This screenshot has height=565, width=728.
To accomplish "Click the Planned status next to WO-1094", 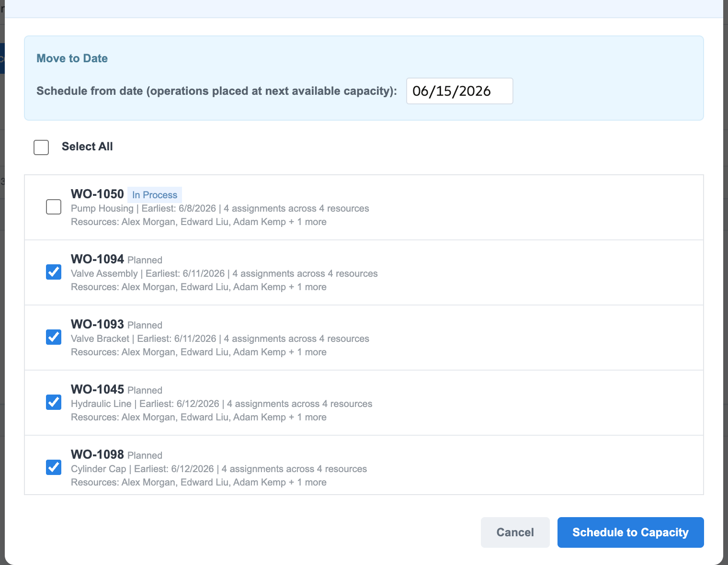I will [145, 260].
